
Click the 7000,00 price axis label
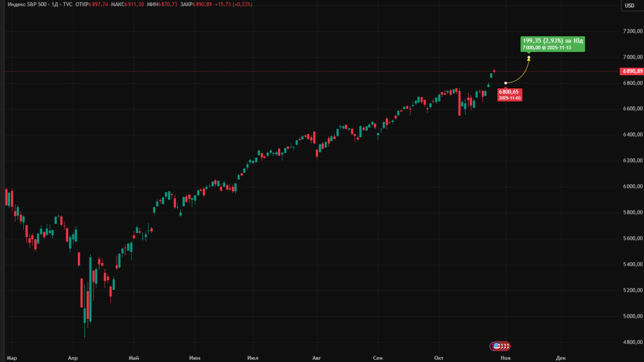[632, 57]
